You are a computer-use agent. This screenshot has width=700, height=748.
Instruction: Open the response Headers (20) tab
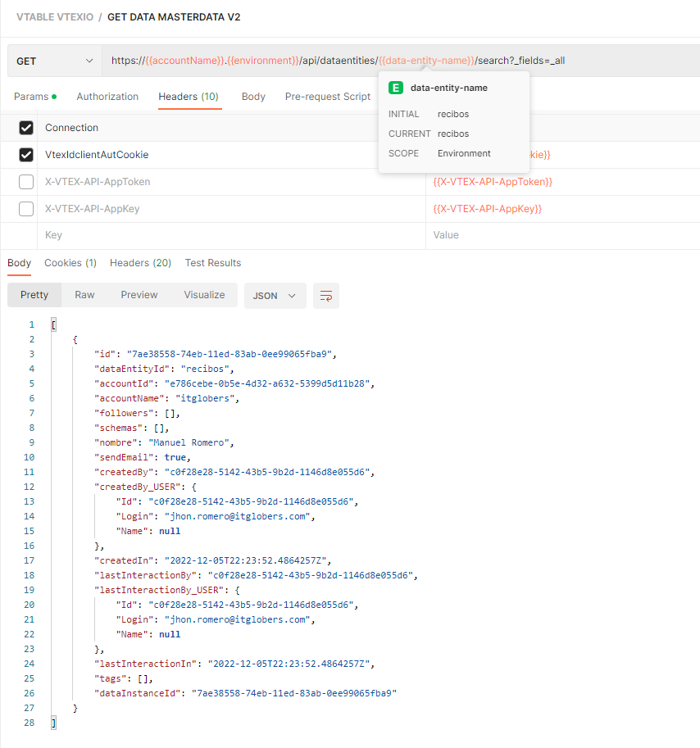click(140, 263)
